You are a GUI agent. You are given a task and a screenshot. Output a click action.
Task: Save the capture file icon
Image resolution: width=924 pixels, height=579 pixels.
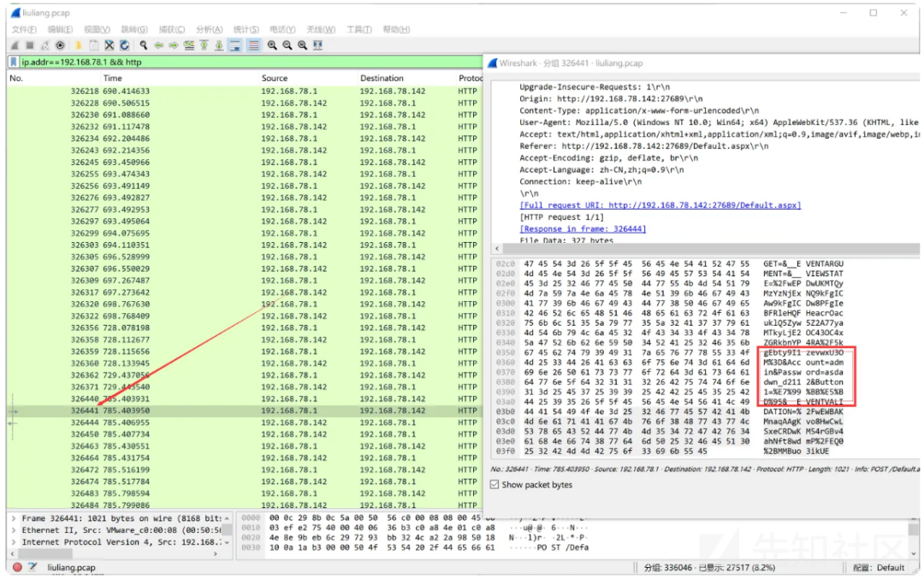pyautogui.click(x=94, y=45)
